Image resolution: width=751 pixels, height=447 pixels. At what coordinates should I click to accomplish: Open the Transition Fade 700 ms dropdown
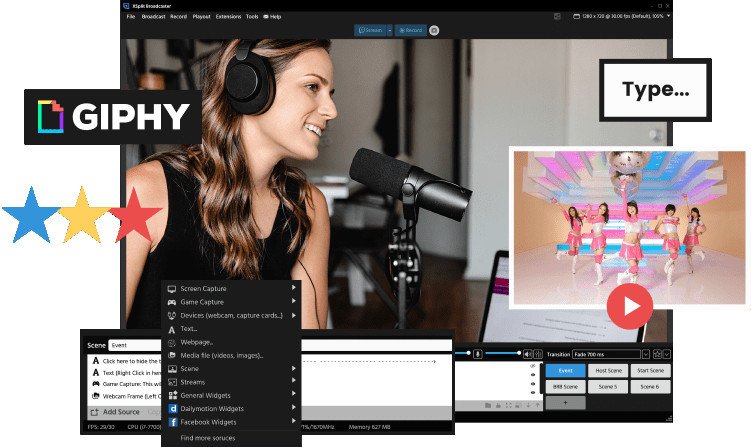[x=646, y=354]
